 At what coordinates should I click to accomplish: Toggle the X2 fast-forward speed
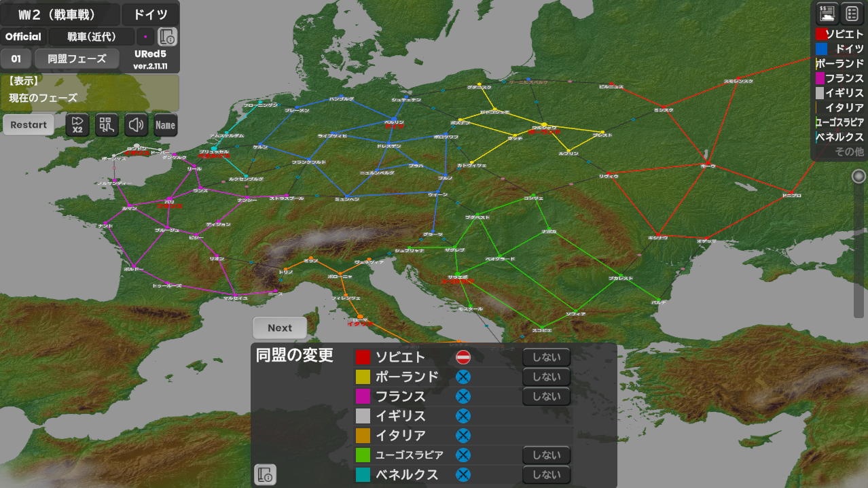click(77, 125)
